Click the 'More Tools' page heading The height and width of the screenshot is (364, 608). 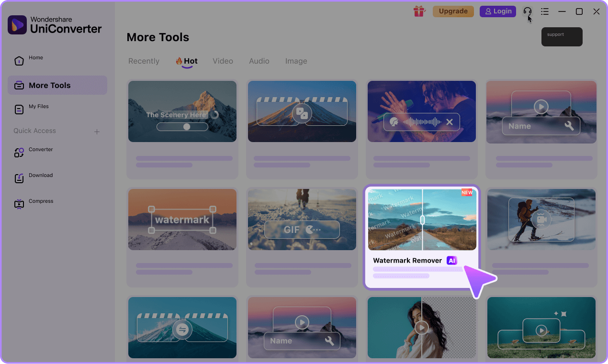158,37
